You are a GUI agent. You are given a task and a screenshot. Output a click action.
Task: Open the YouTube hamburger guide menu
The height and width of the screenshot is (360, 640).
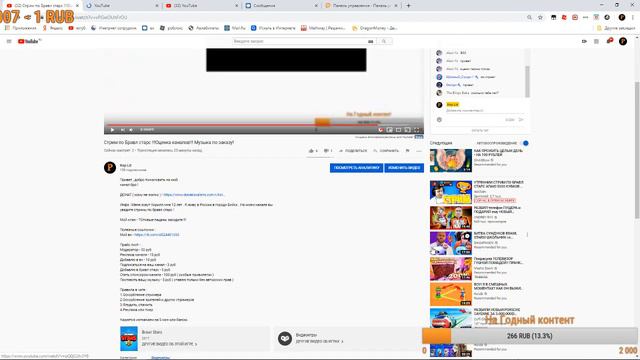pyautogui.click(x=9, y=41)
